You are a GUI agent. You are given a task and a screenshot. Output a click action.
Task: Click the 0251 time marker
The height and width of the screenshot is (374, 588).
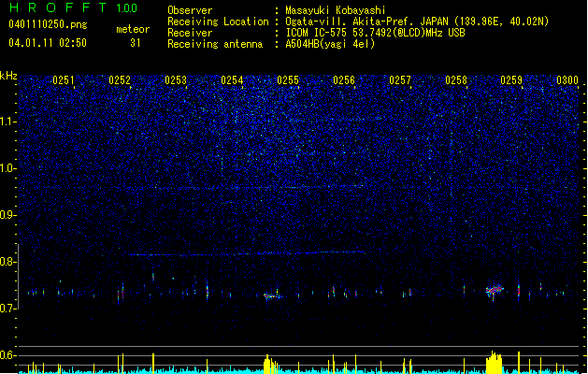click(x=64, y=80)
